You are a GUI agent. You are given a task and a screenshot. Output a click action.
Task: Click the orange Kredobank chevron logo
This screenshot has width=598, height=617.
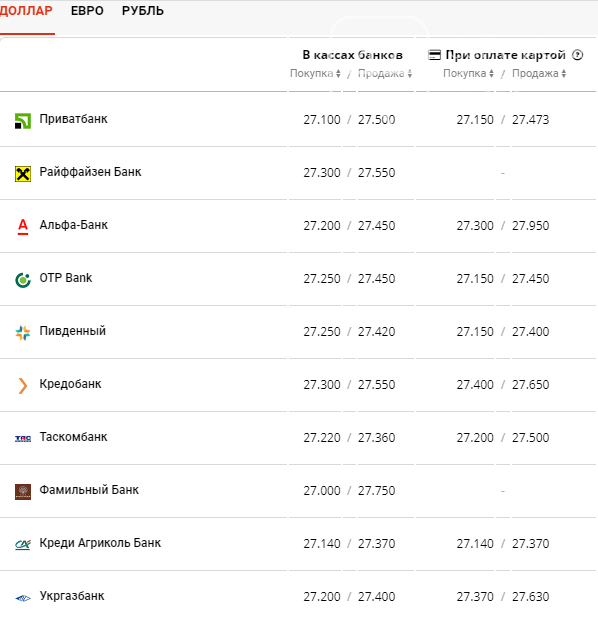click(x=23, y=386)
